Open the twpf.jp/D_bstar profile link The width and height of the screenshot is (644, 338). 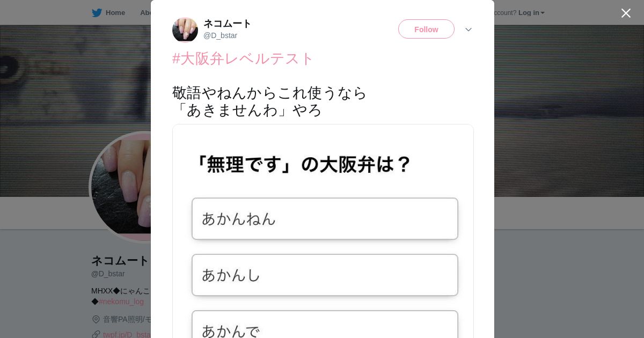click(127, 334)
